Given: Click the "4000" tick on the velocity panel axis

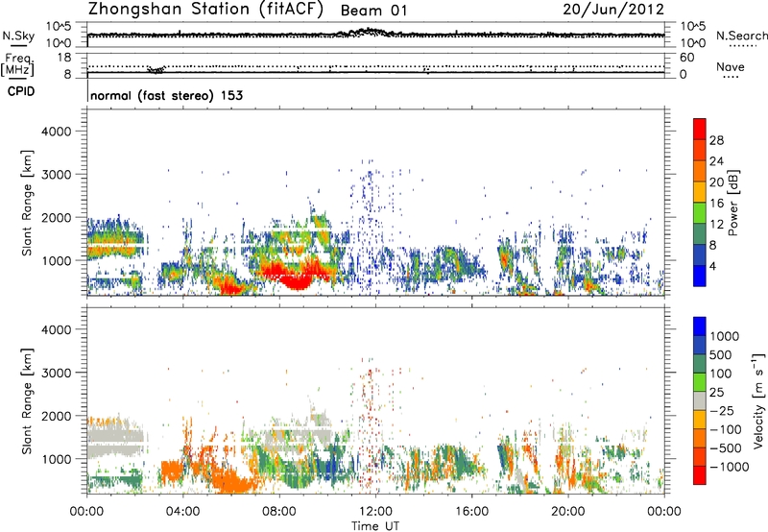Looking at the screenshot, I should tap(56, 329).
